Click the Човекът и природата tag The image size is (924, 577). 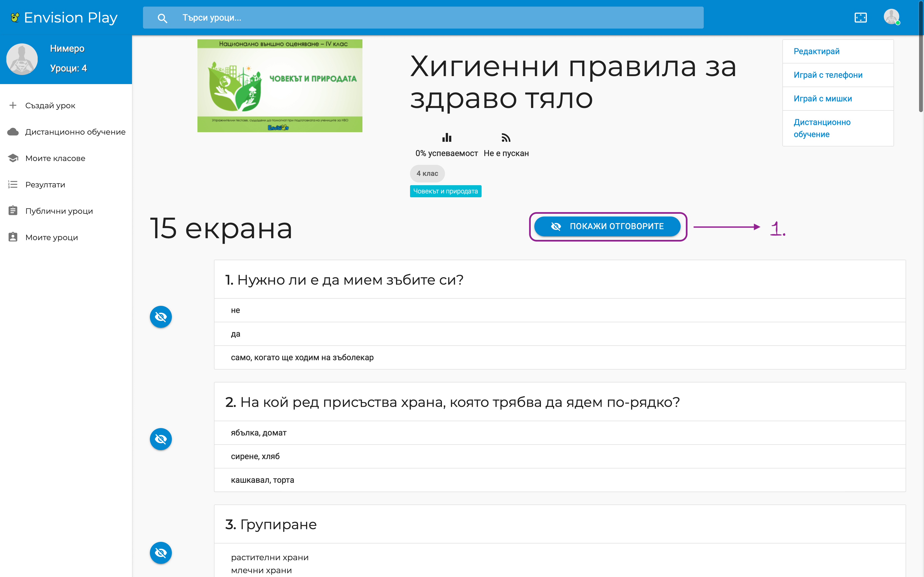445,191
